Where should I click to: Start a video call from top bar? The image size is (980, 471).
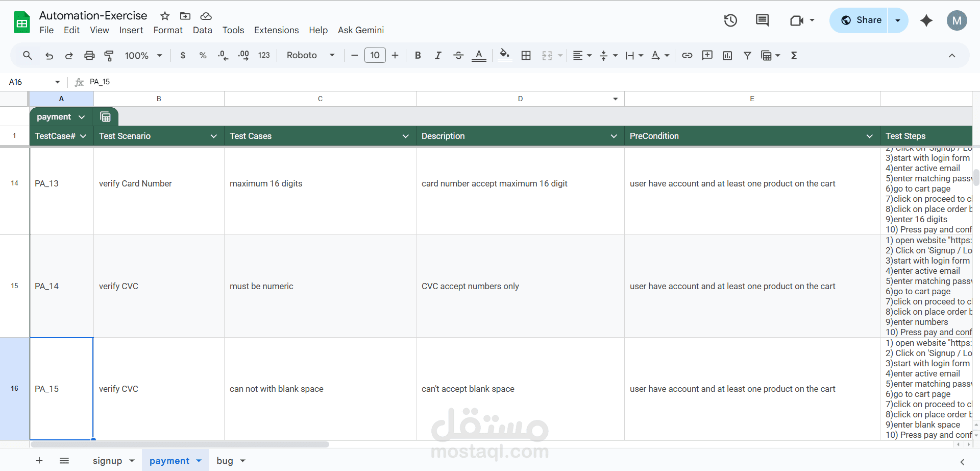coord(796,20)
